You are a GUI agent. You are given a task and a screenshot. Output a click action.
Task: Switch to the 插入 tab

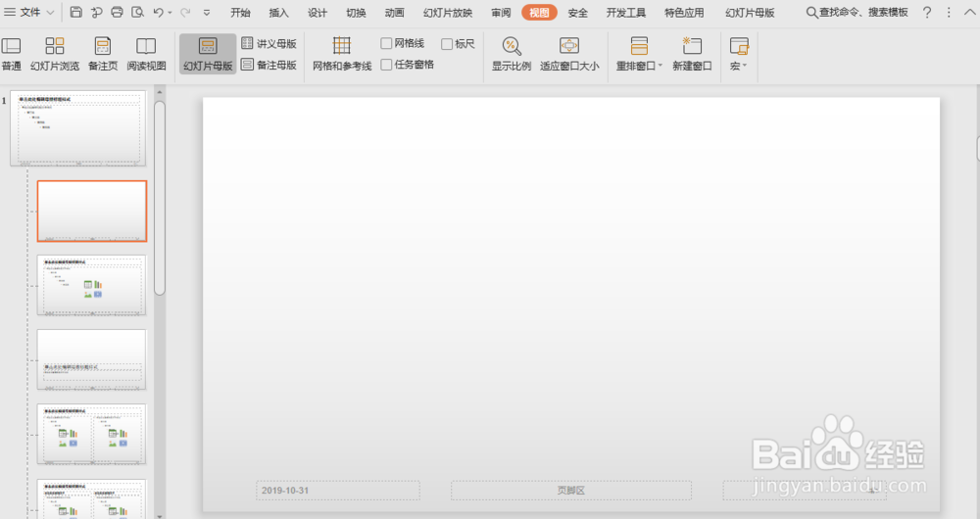coord(278,13)
